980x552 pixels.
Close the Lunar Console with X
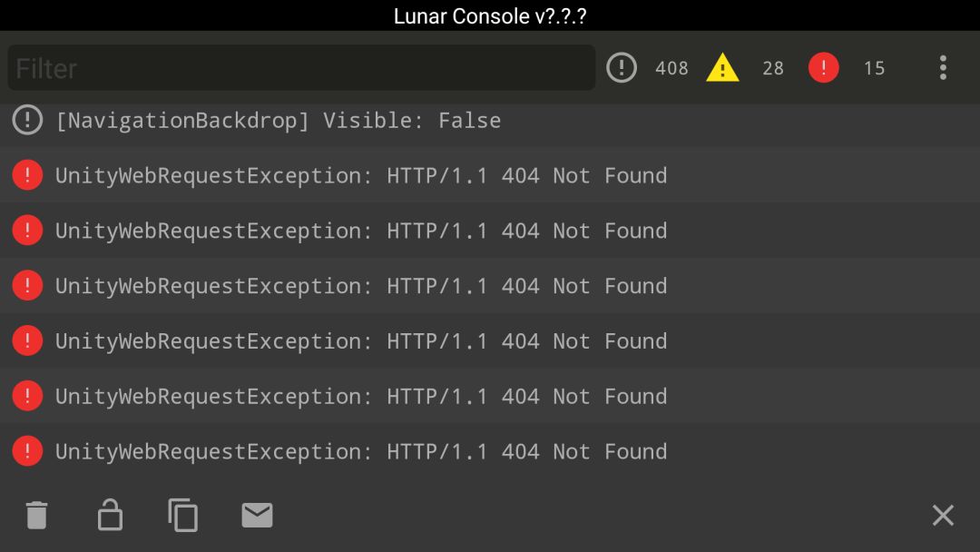[943, 515]
